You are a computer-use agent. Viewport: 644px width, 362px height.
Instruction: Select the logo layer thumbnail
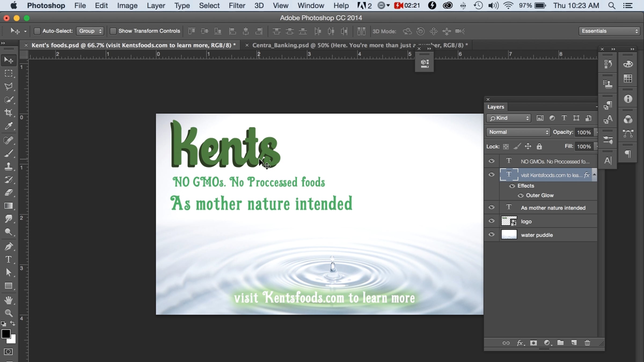(x=509, y=221)
